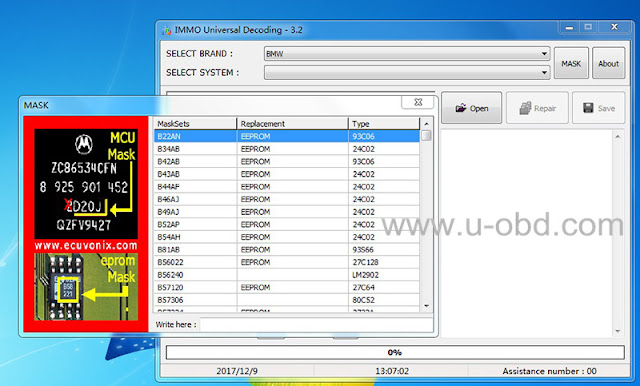
Task: Select the B49AJ mask row
Action: 287,212
